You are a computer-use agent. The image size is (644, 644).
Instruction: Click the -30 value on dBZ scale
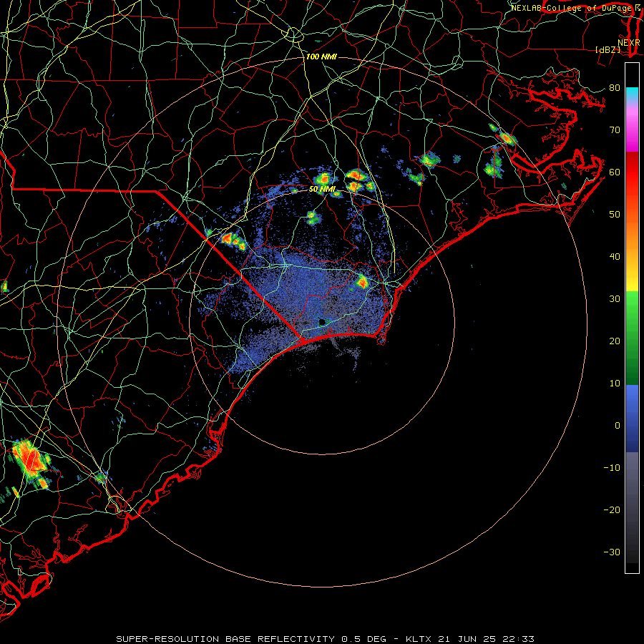pyautogui.click(x=612, y=552)
